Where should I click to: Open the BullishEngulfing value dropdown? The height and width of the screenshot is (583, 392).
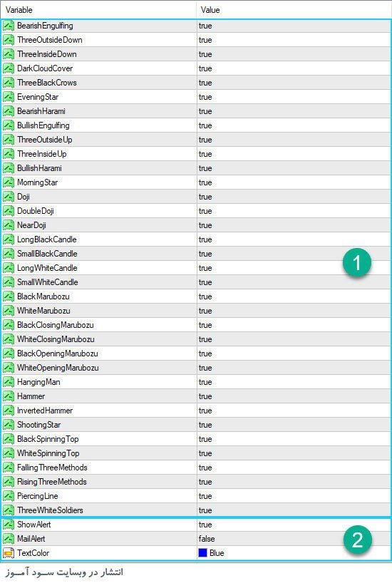294,125
